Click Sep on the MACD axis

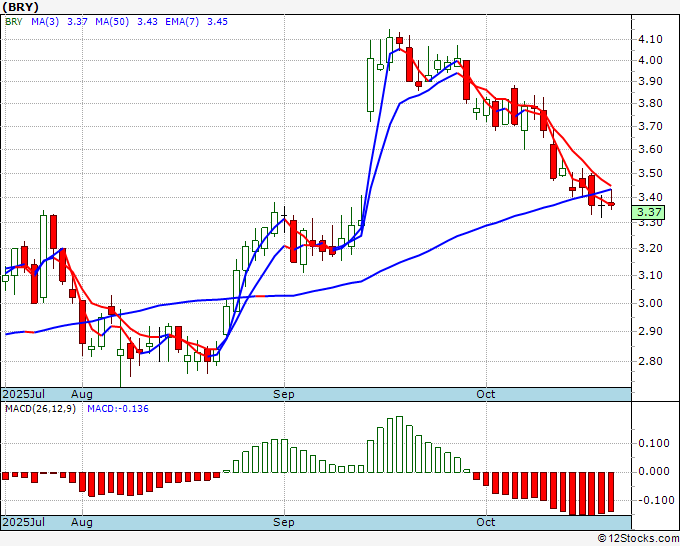(x=284, y=522)
